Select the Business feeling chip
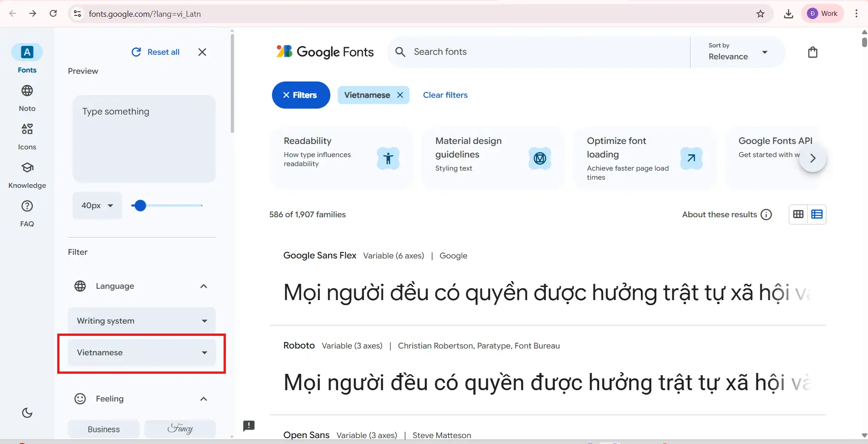Screen dimensions: 868x444 (104, 429)
